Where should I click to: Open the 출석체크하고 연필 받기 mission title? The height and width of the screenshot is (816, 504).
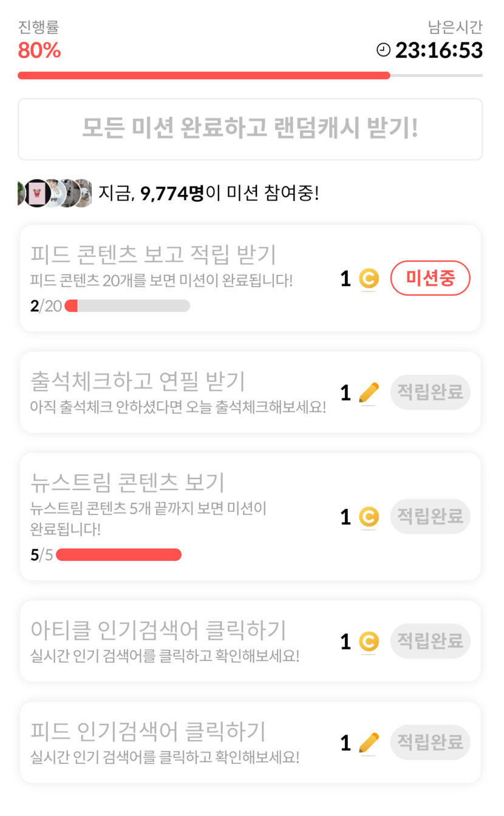pos(138,381)
